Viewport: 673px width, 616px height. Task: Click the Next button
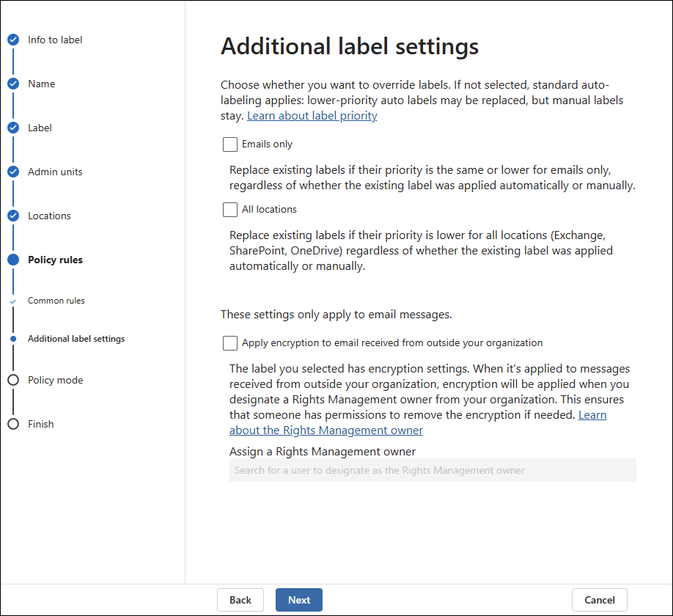point(298,600)
